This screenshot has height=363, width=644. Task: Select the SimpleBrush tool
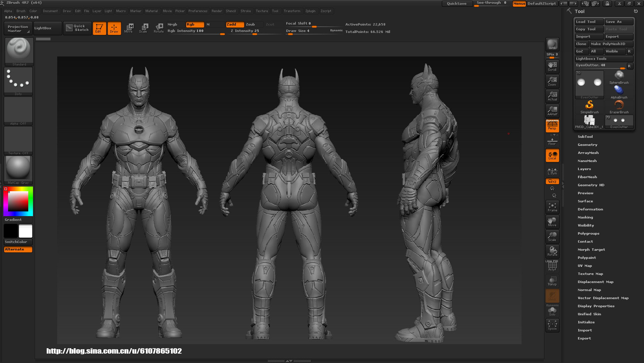pyautogui.click(x=589, y=107)
